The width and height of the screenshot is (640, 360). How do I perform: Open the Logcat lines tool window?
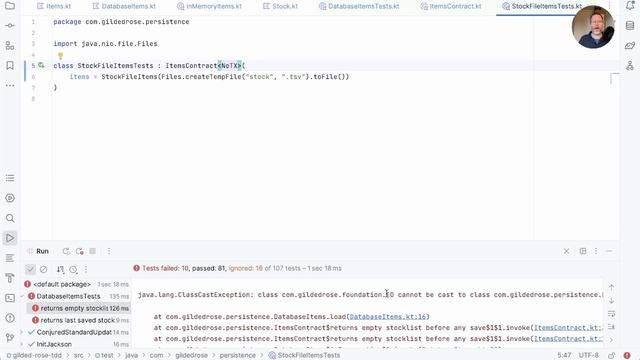pyautogui.click(x=10, y=258)
